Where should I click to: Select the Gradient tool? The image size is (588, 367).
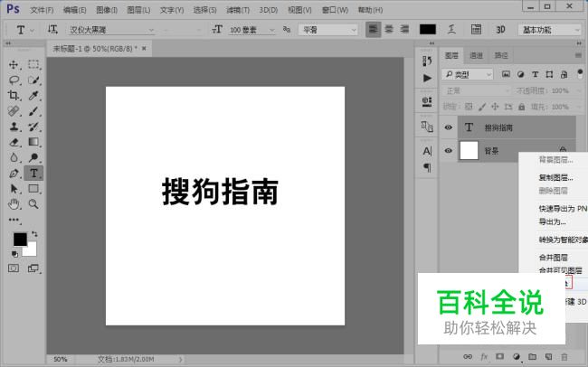tap(33, 142)
